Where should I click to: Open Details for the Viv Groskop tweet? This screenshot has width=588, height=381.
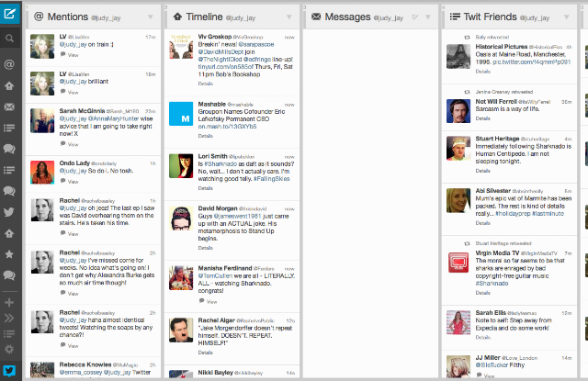point(206,84)
